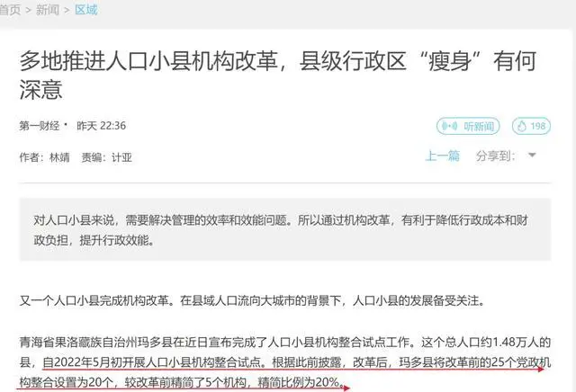This screenshot has height=392, width=576.
Task: Click the underlined text 精简比例为20%
Action: [299, 383]
